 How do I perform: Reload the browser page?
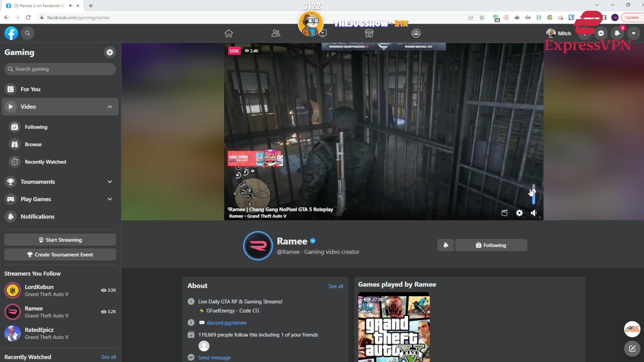click(x=28, y=17)
